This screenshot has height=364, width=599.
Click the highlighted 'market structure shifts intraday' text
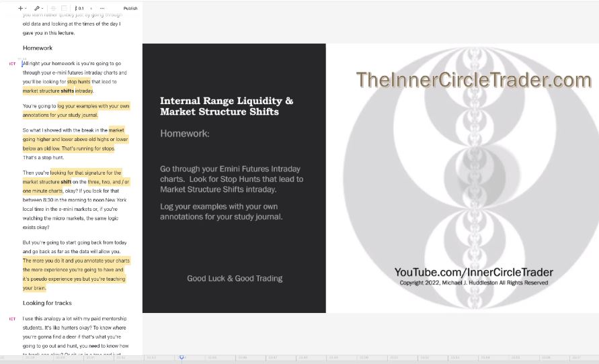click(x=58, y=91)
